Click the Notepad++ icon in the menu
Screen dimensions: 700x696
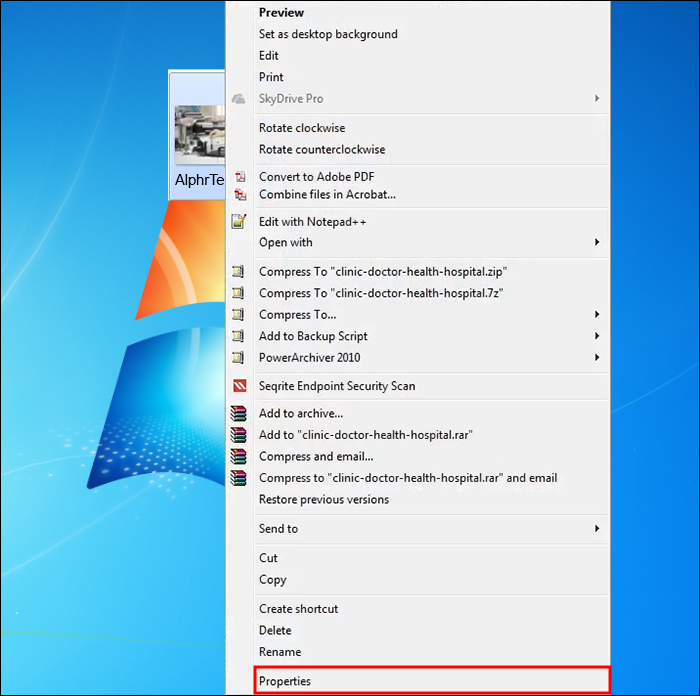239,221
